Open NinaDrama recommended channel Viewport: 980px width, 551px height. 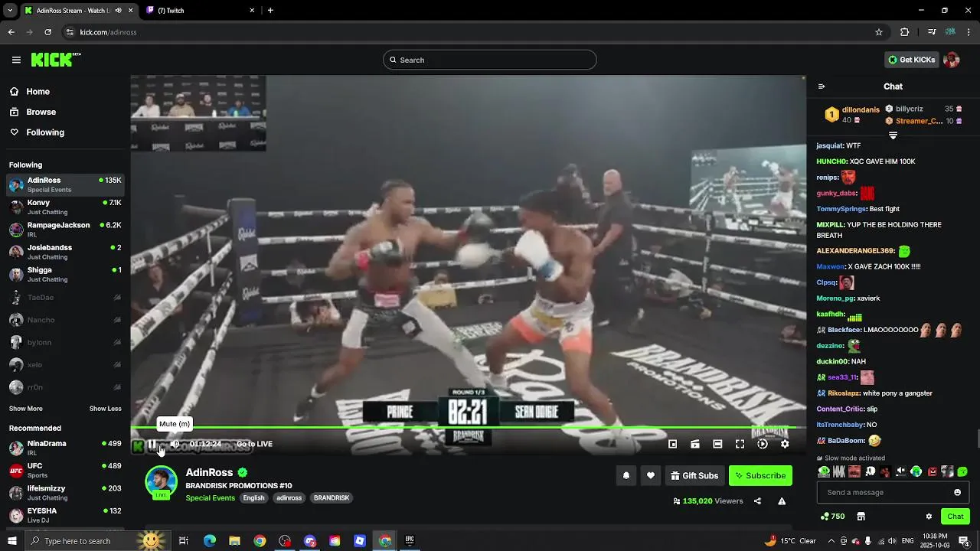[x=65, y=448]
